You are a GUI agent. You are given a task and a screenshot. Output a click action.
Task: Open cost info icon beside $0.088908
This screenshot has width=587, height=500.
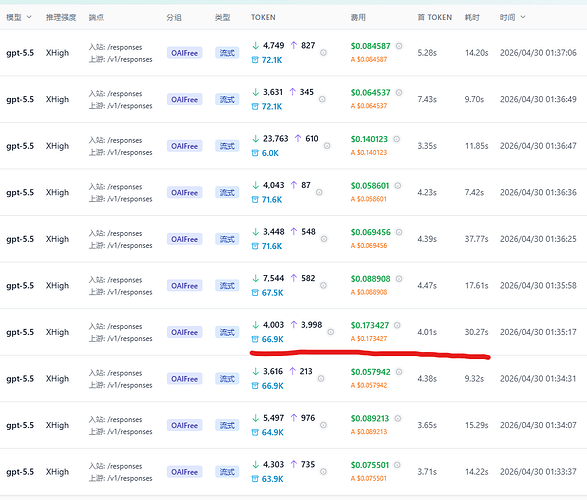(x=399, y=279)
